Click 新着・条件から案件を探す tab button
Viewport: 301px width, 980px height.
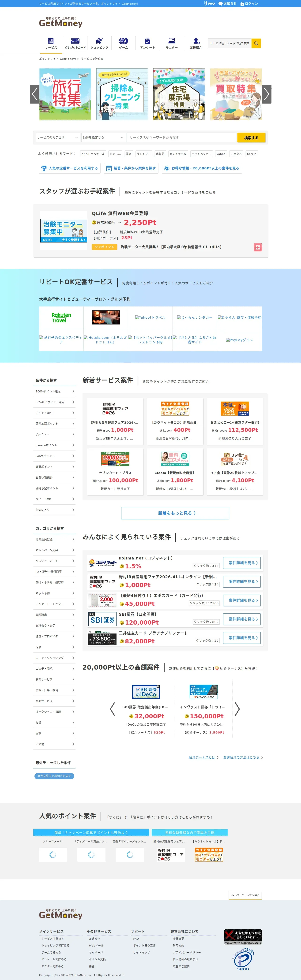tap(131, 168)
